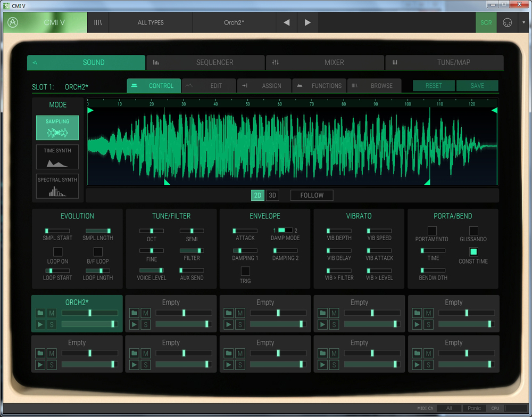Disable the Const Time checkbox
This screenshot has height=417, width=532.
tap(473, 252)
